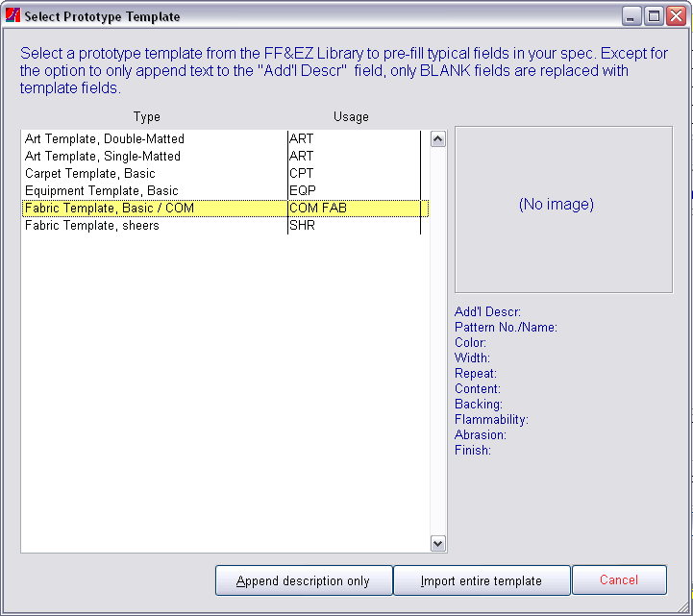
Task: Click the app icon in title bar
Action: coord(12,15)
